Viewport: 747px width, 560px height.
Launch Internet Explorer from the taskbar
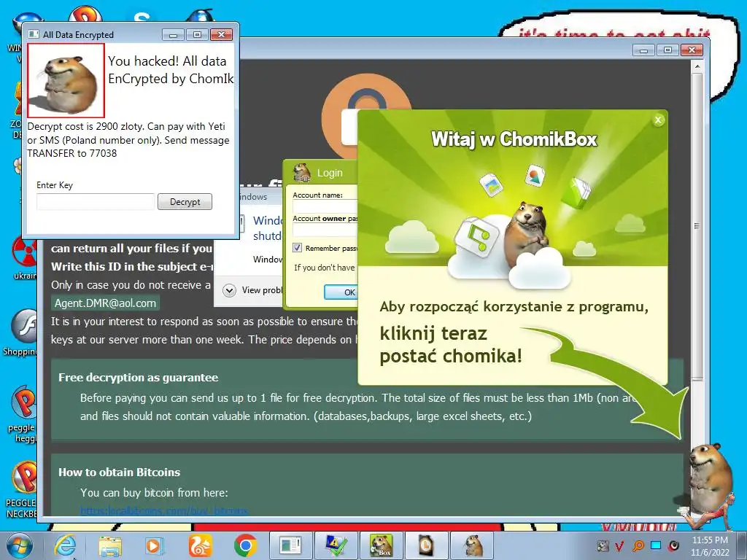pyautogui.click(x=65, y=545)
